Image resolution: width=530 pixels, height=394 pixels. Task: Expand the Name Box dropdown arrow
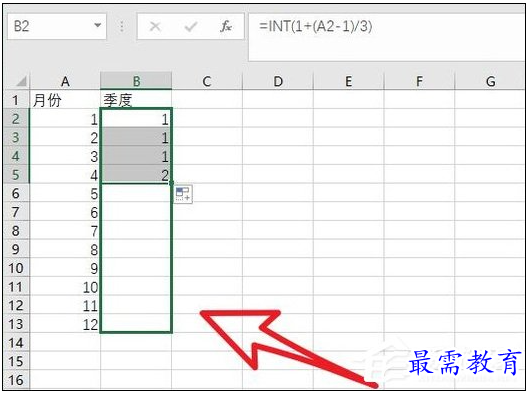tap(98, 25)
